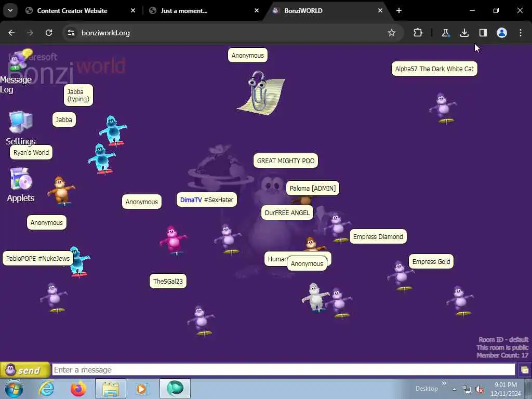532x399 pixels.
Task: Click the Ryan's World name tag
Action: 31,153
